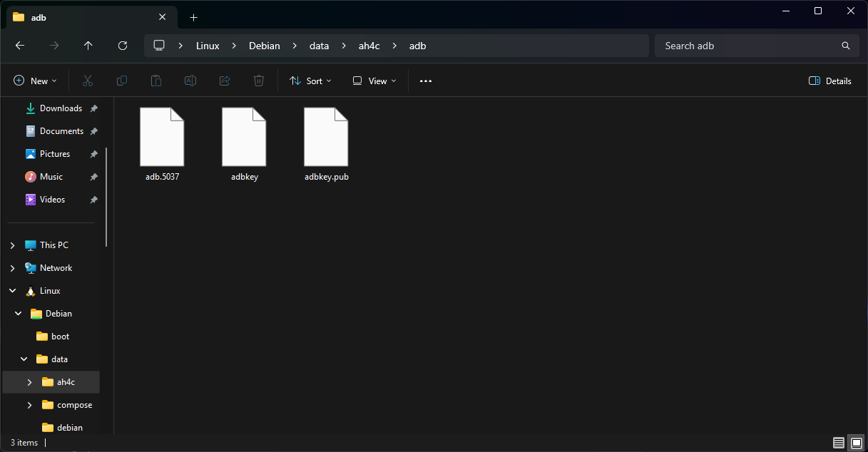
Task: Refresh the current folder view
Action: 123,46
